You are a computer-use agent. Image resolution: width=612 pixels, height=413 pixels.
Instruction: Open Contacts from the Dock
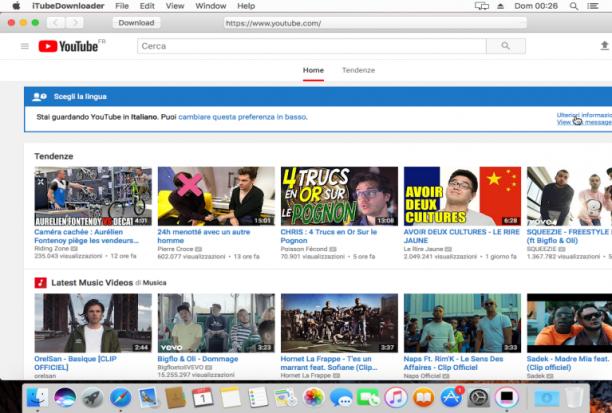point(175,397)
